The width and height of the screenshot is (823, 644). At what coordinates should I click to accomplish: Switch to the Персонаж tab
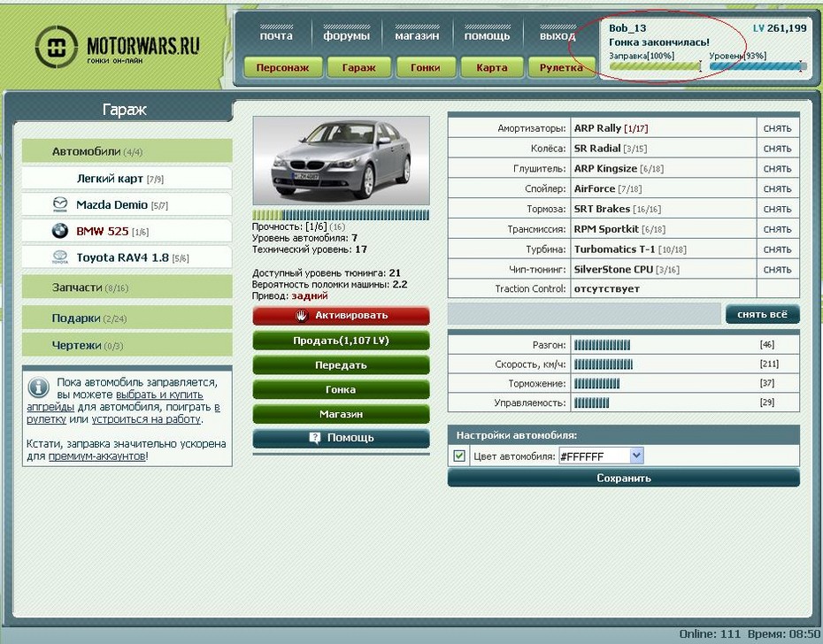coord(282,68)
